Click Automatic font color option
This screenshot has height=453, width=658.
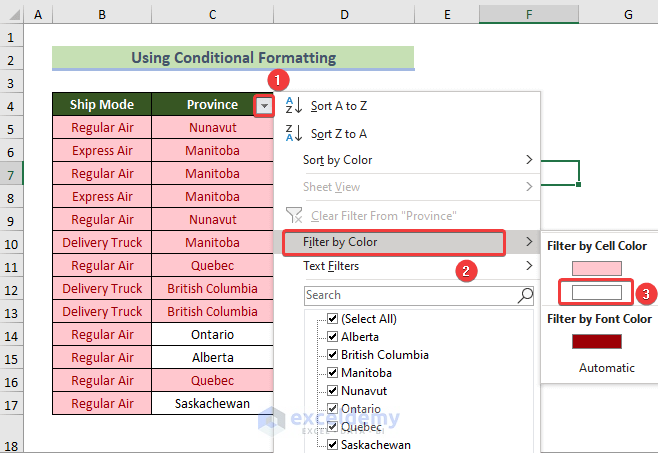coord(606,368)
